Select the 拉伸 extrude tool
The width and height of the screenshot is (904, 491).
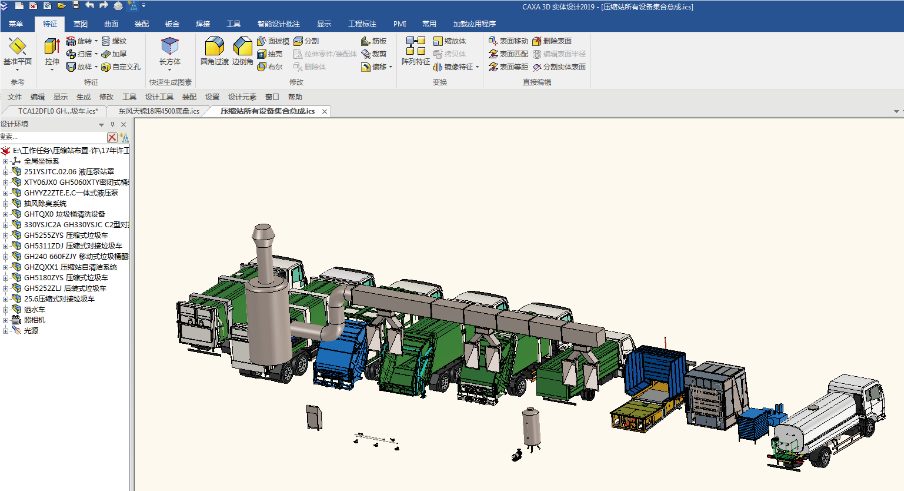52,47
